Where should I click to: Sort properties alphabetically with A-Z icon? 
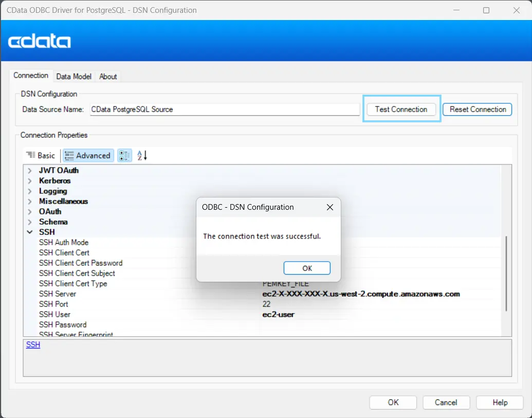(x=142, y=155)
